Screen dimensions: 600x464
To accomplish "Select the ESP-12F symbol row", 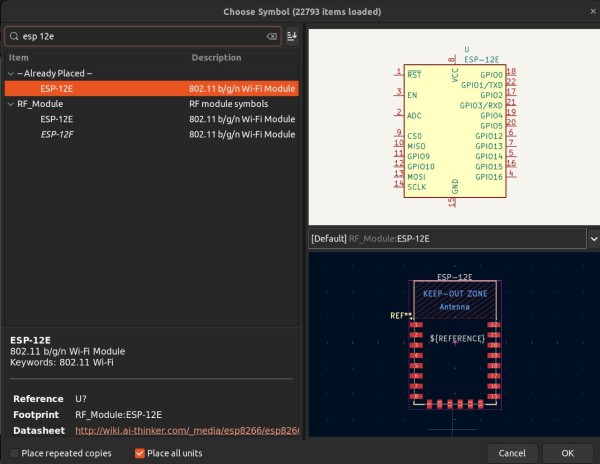I will click(152, 134).
